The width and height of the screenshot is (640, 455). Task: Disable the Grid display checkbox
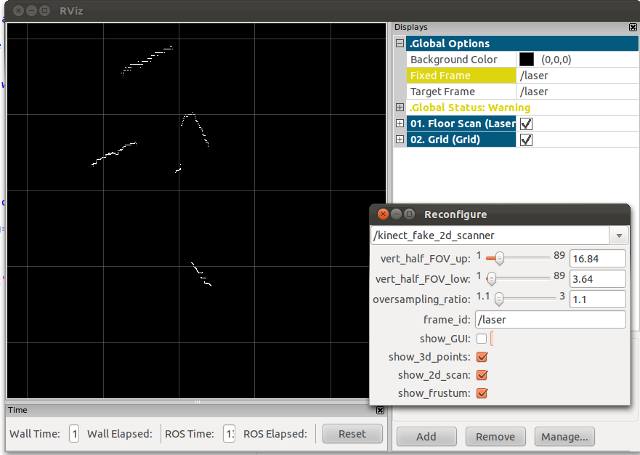(x=527, y=140)
